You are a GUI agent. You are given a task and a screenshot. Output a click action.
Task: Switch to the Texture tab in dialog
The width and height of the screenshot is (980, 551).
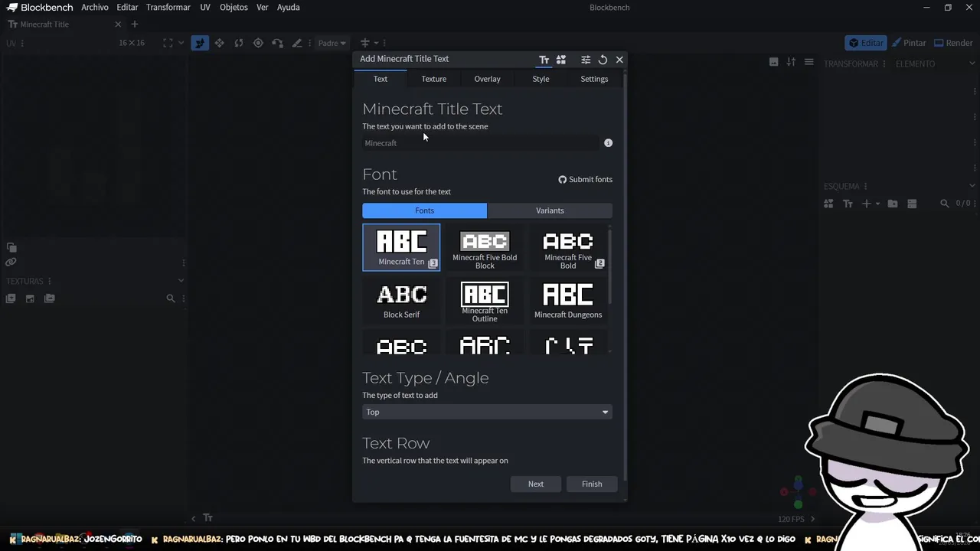tap(433, 79)
